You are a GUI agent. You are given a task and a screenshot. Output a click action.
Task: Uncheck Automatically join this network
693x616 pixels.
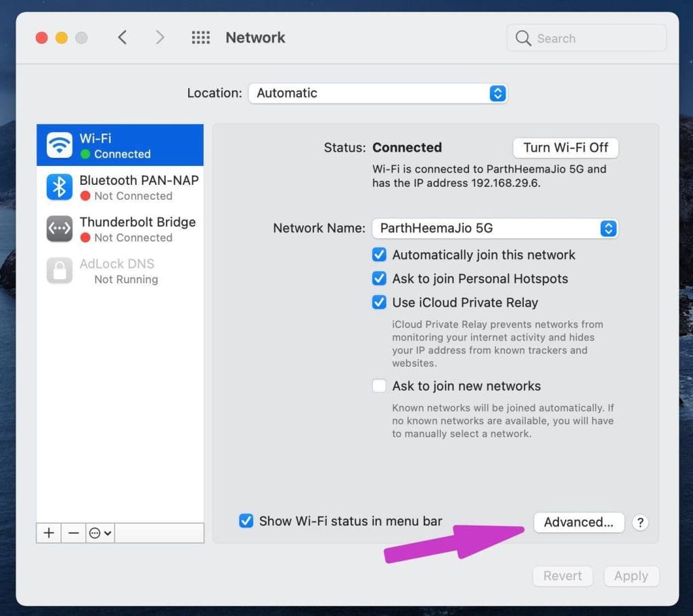379,255
